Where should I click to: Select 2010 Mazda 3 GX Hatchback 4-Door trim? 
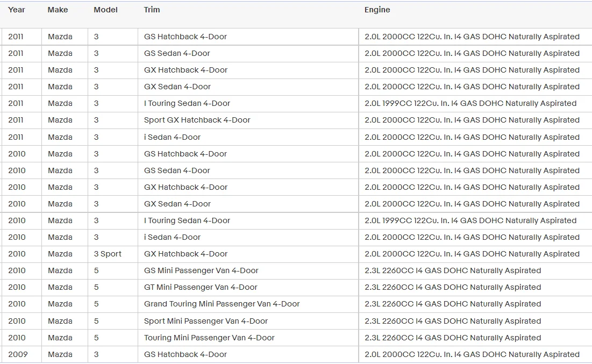tap(248, 187)
